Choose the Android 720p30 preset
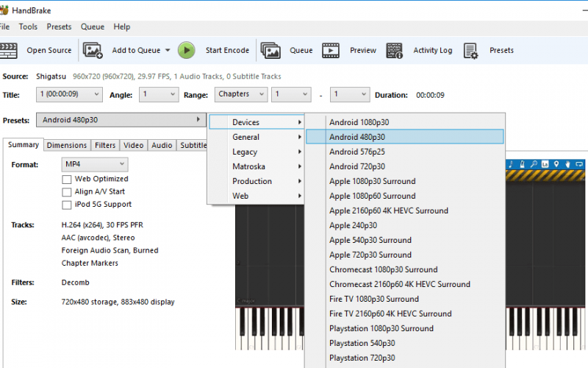This screenshot has width=588, height=368. [x=405, y=166]
